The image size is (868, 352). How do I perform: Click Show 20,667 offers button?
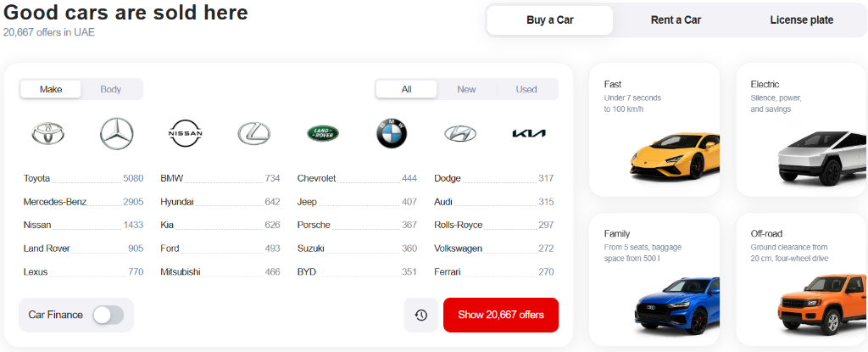pyautogui.click(x=501, y=315)
